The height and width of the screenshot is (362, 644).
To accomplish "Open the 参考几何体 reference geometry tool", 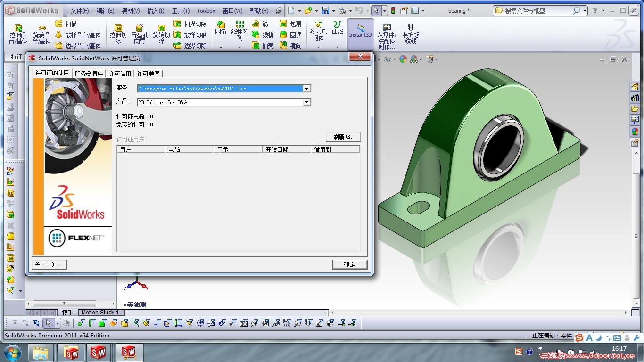I will coord(318,31).
